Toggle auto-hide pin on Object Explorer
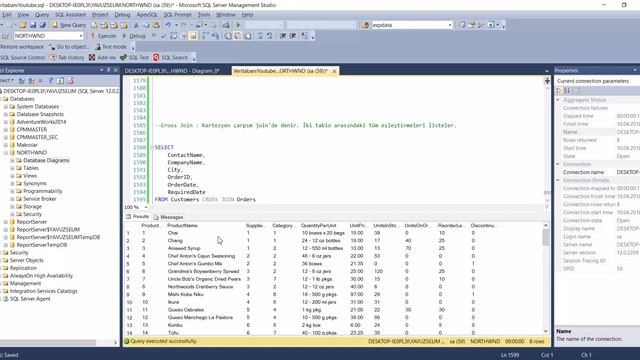640x360 pixels. point(109,70)
